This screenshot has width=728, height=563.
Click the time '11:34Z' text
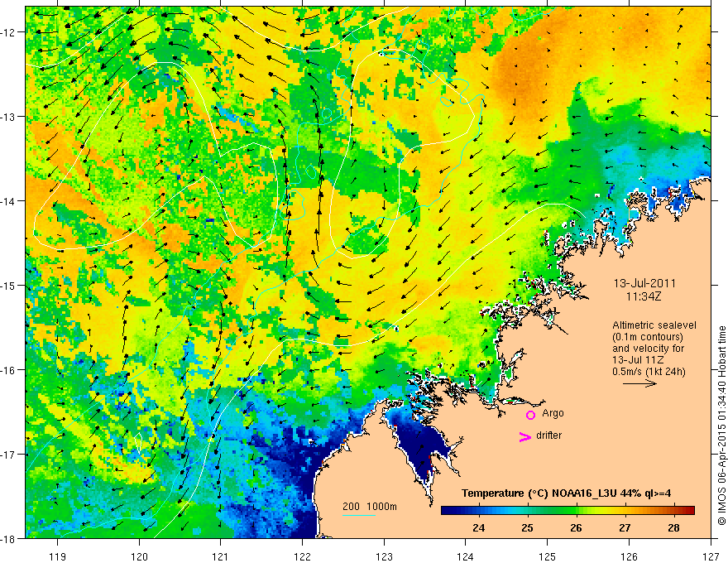[x=644, y=296]
